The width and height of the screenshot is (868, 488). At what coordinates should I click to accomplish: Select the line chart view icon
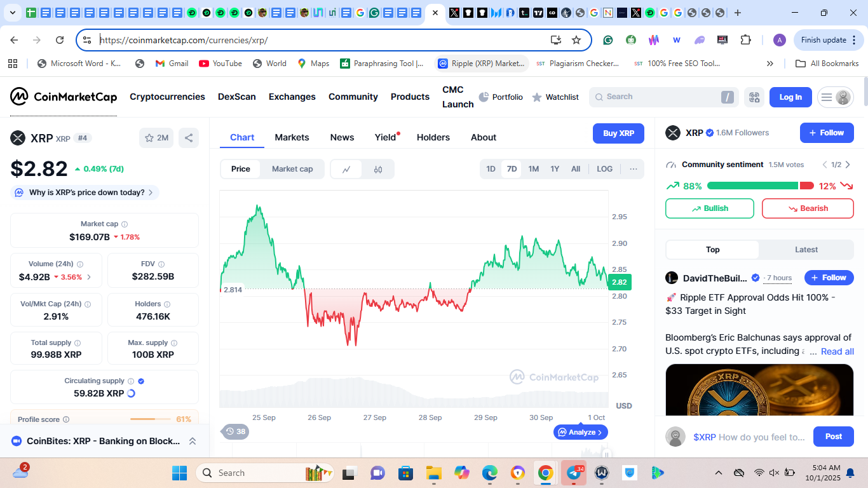pos(346,169)
